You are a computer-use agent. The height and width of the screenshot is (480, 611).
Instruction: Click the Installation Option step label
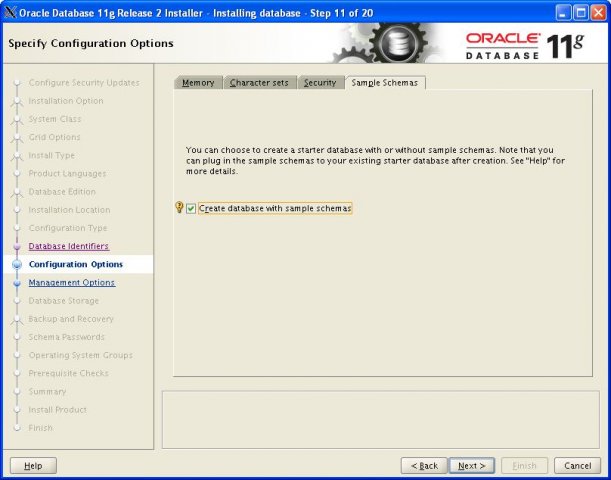point(66,101)
